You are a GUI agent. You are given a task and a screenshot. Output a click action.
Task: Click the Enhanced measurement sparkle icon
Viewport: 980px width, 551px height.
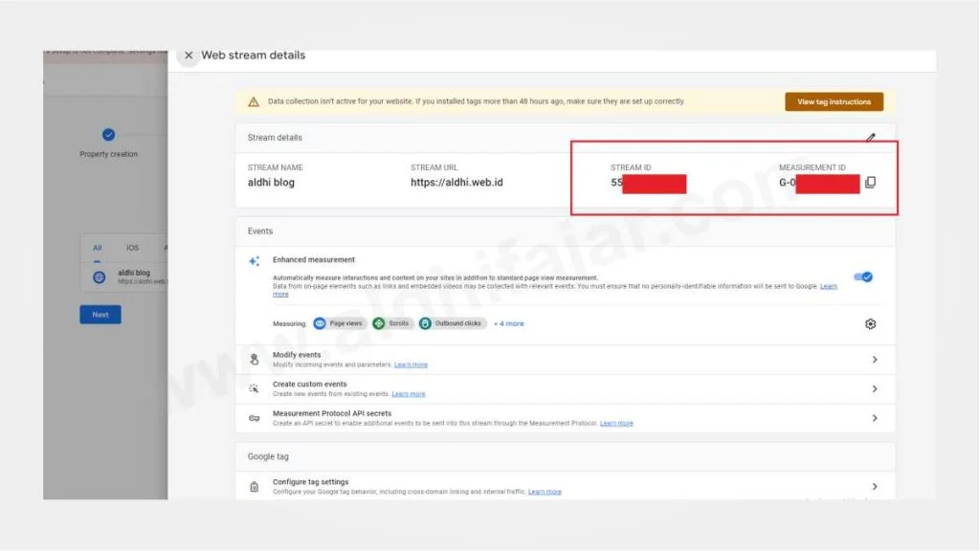[x=254, y=261]
